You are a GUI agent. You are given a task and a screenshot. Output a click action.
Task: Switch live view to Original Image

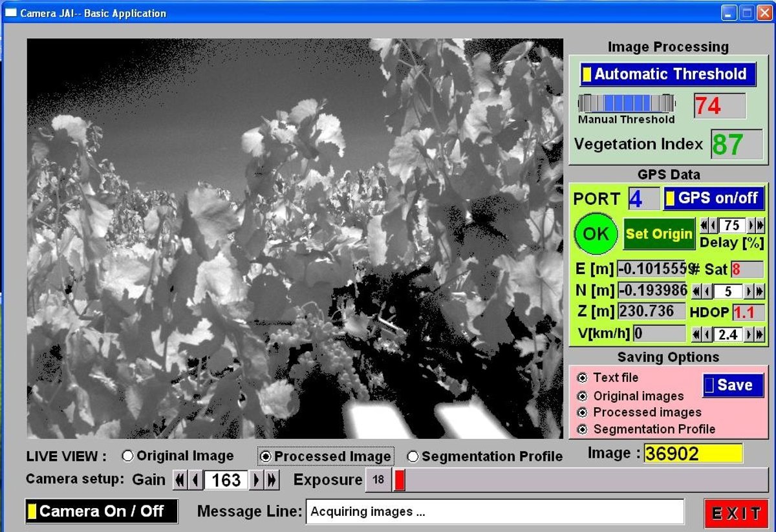tap(128, 456)
